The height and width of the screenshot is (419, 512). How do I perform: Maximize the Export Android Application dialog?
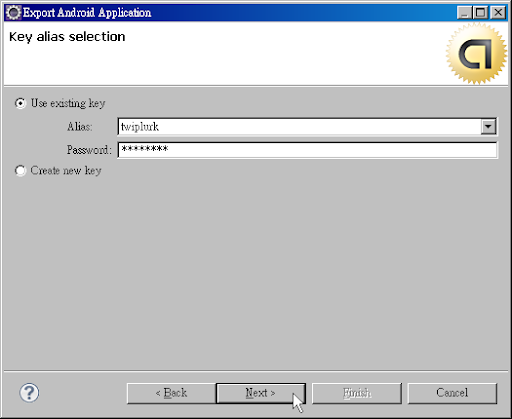(480, 13)
